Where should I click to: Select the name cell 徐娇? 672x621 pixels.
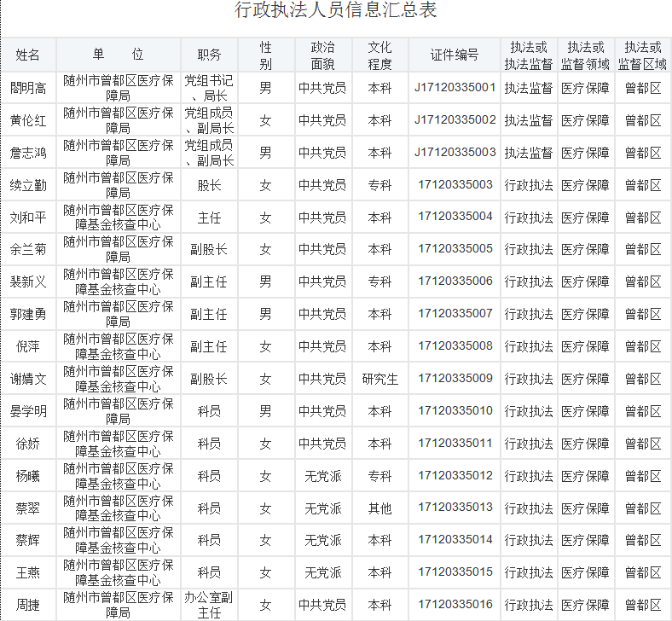(28, 444)
